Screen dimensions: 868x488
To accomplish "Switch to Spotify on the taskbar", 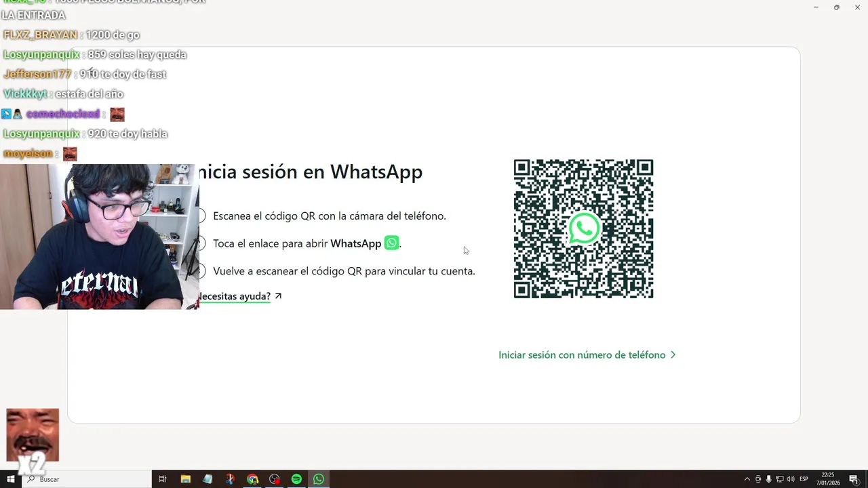I will (x=296, y=479).
